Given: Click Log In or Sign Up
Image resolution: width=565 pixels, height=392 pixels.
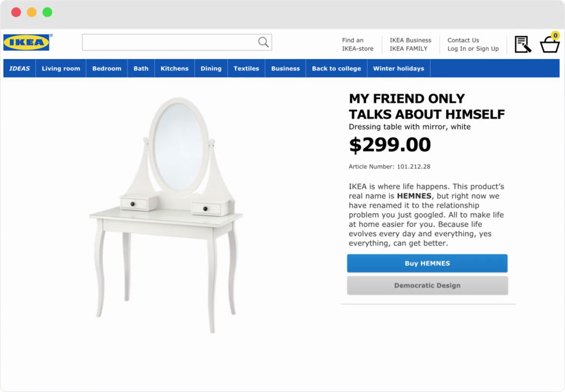Looking at the screenshot, I should tap(473, 49).
